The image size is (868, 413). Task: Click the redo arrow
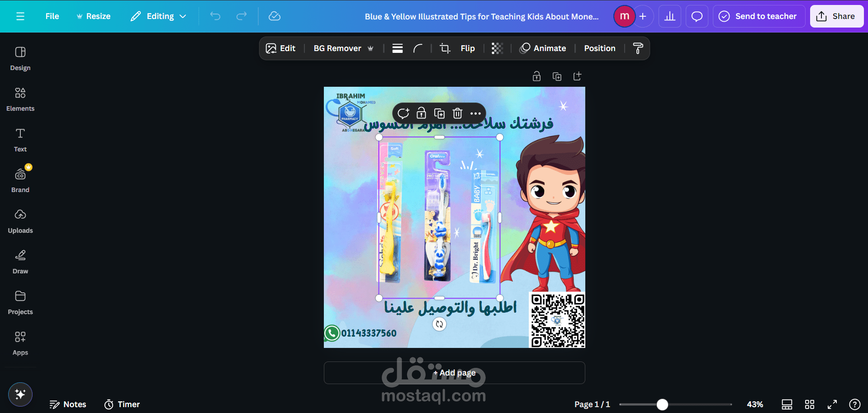click(242, 16)
